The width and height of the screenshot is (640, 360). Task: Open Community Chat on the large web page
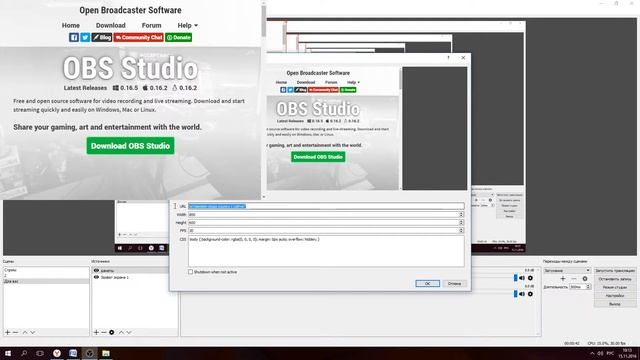[x=138, y=38]
